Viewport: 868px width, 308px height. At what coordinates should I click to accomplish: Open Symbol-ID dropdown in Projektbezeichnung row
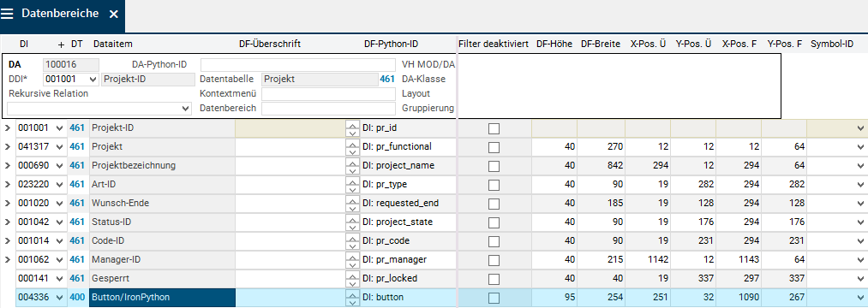pos(860,166)
